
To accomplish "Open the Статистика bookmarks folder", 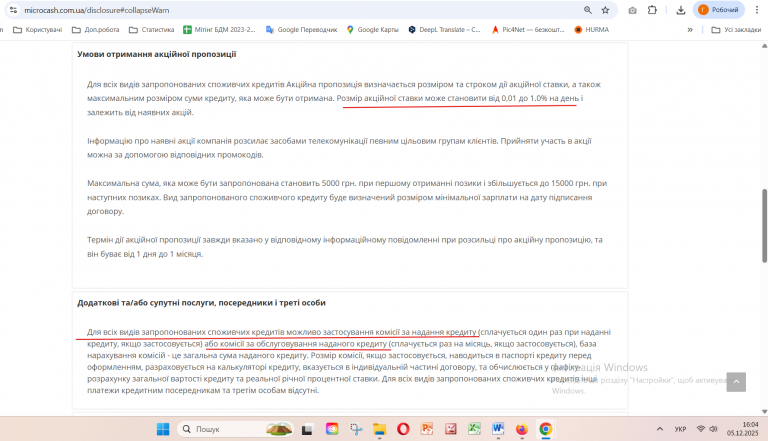I will point(151,30).
